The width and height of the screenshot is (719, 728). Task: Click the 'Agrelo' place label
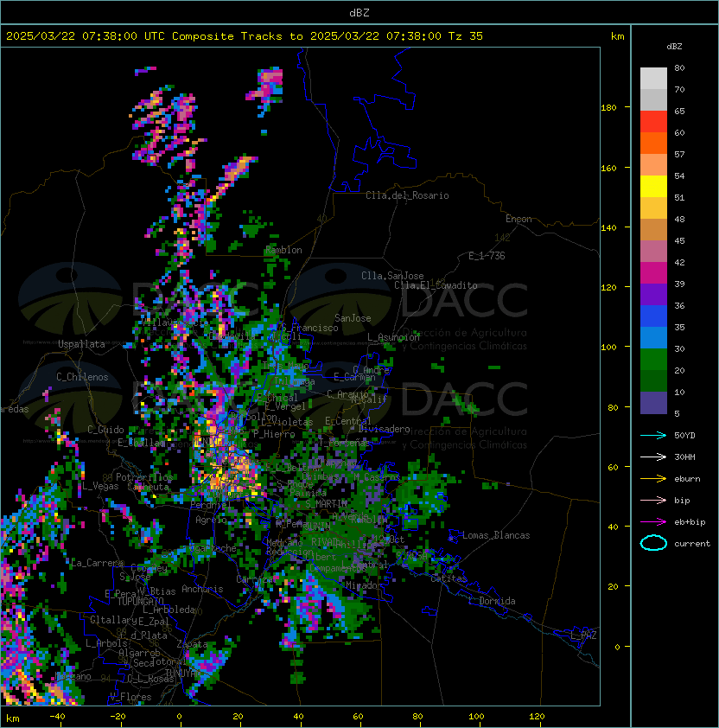pyautogui.click(x=211, y=520)
